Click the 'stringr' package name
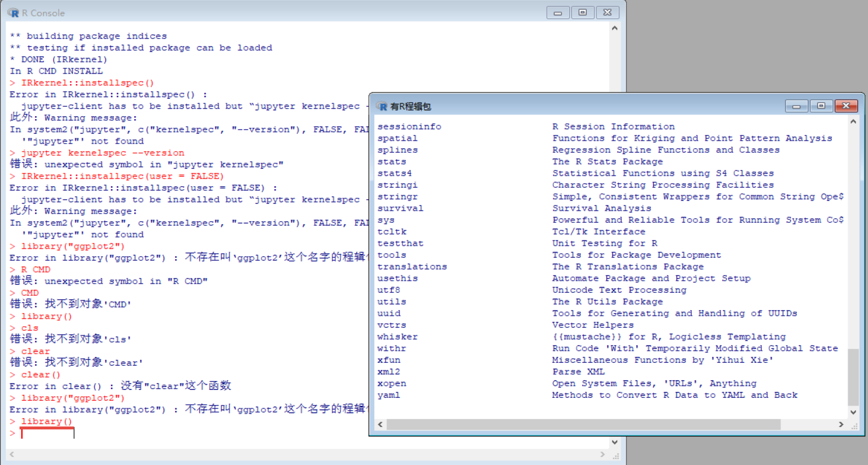Image resolution: width=868 pixels, height=465 pixels. click(x=398, y=197)
